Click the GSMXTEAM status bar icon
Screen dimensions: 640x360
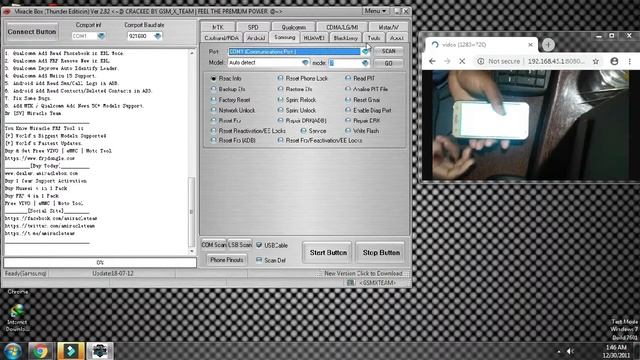pos(350,282)
